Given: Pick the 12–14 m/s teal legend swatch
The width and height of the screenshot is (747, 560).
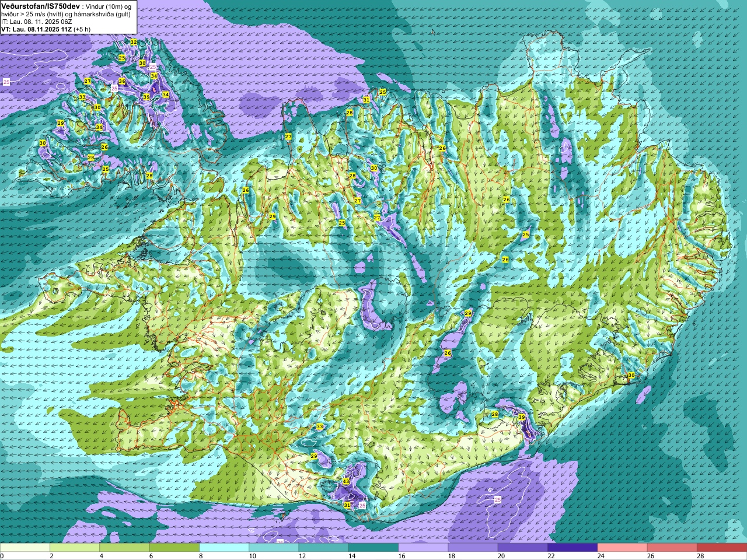Looking at the screenshot, I should [324, 548].
